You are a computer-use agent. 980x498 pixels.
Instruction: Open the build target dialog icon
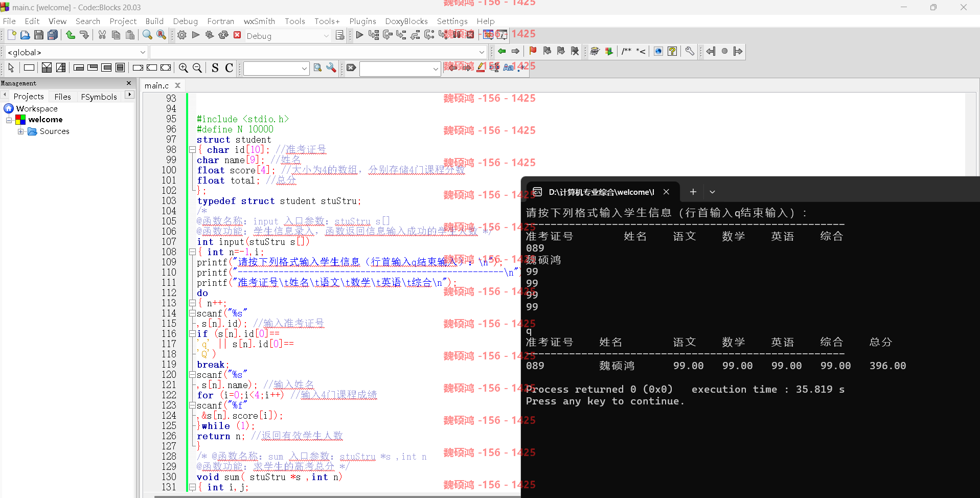340,35
